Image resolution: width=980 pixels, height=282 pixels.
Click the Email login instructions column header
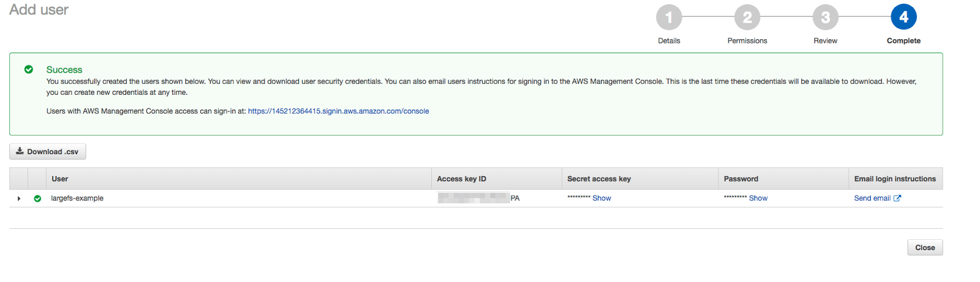[894, 179]
